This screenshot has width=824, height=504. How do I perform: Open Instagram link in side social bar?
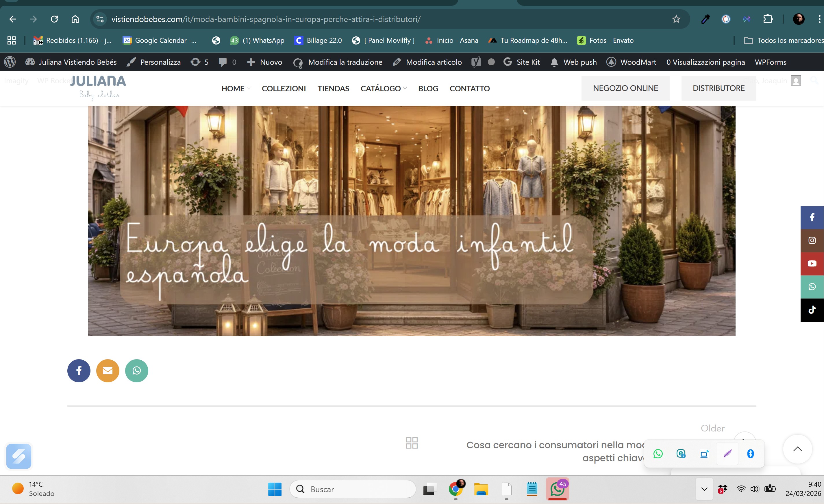pyautogui.click(x=812, y=240)
